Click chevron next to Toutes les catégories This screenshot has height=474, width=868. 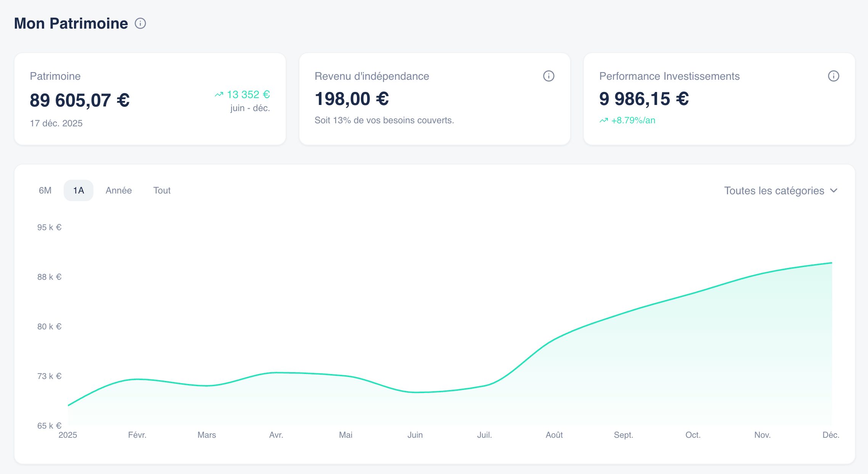[x=834, y=190]
